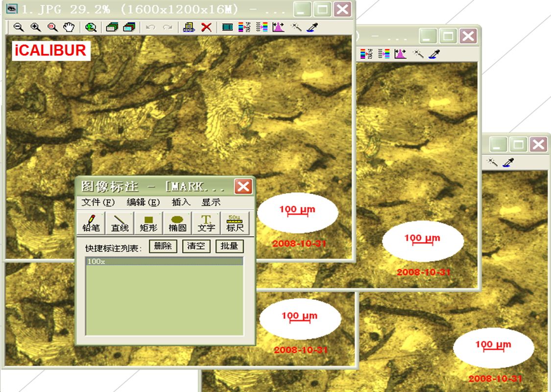Viewport: 551px width, 392px height.
Task: Open the 编辑(E) menu in annotation dialog
Action: pos(143,202)
